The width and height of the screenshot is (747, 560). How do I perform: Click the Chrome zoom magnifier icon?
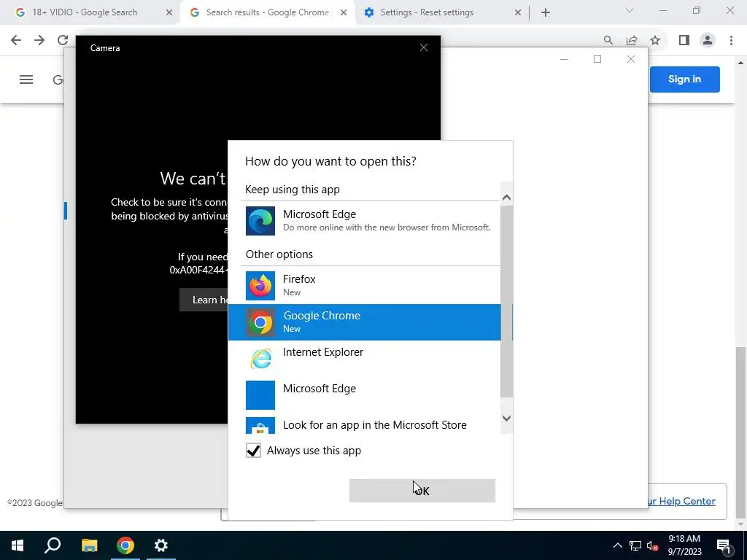pos(608,41)
